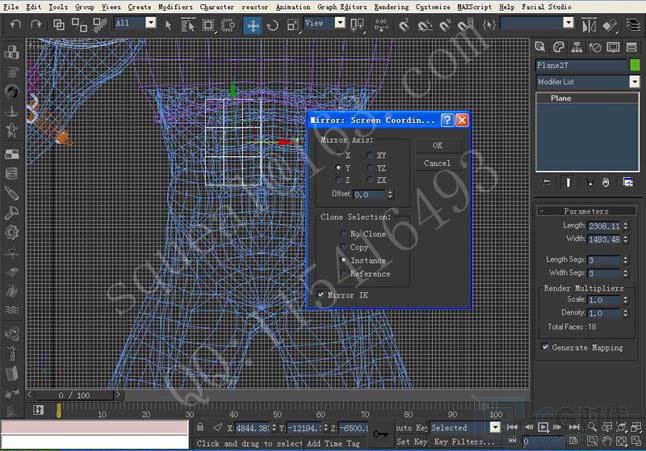The width and height of the screenshot is (646, 451).
Task: Click the Set Key button
Action: pos(411,442)
